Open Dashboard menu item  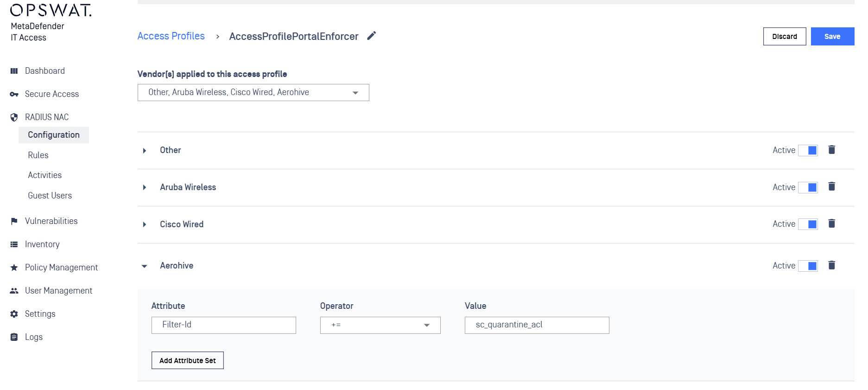coord(45,71)
